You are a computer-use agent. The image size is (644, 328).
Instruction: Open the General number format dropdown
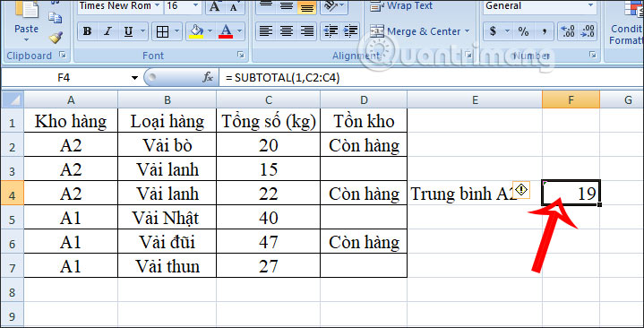coord(590,5)
